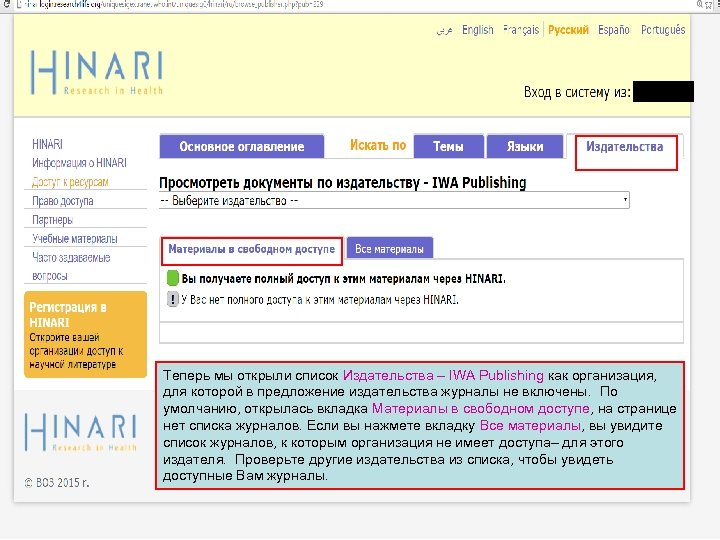Open the Все материалы tab
Image resolution: width=720 pixels, height=540 pixels.
tap(389, 249)
